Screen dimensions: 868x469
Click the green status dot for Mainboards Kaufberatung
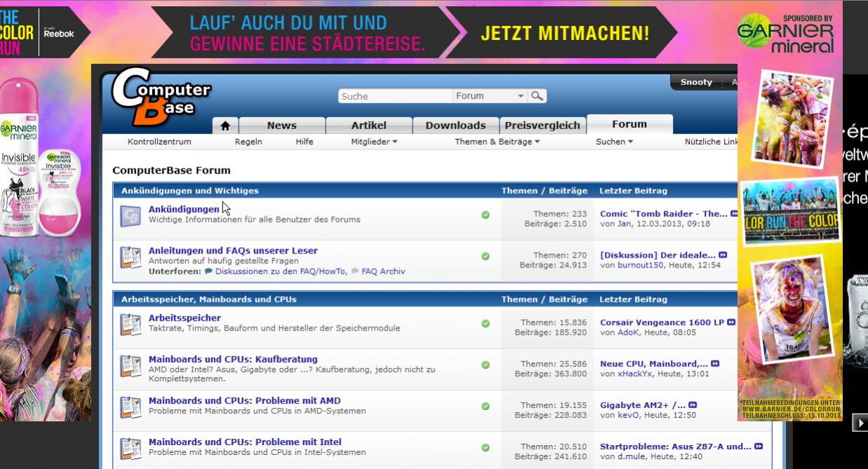coord(486,365)
